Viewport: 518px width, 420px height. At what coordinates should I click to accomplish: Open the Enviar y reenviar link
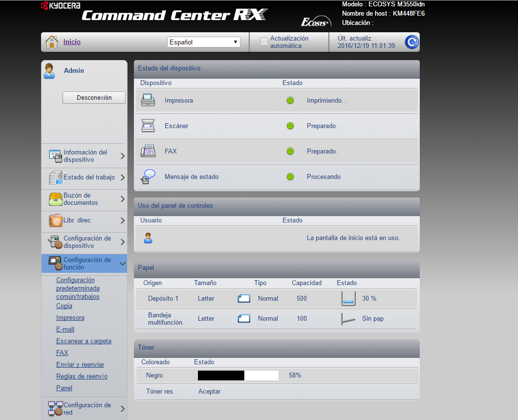80,364
